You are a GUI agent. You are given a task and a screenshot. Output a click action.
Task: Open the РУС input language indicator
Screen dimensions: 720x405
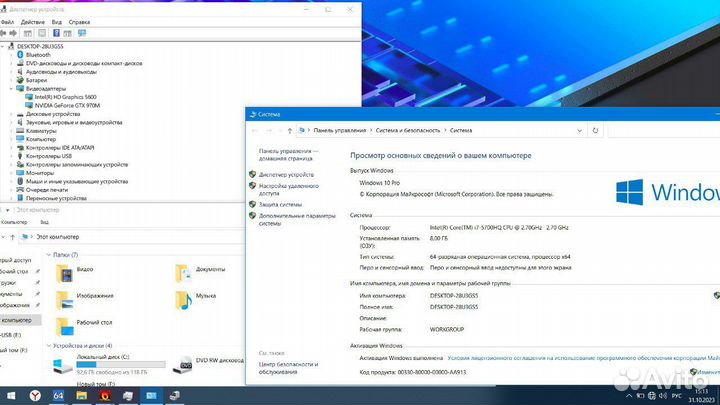click(676, 395)
